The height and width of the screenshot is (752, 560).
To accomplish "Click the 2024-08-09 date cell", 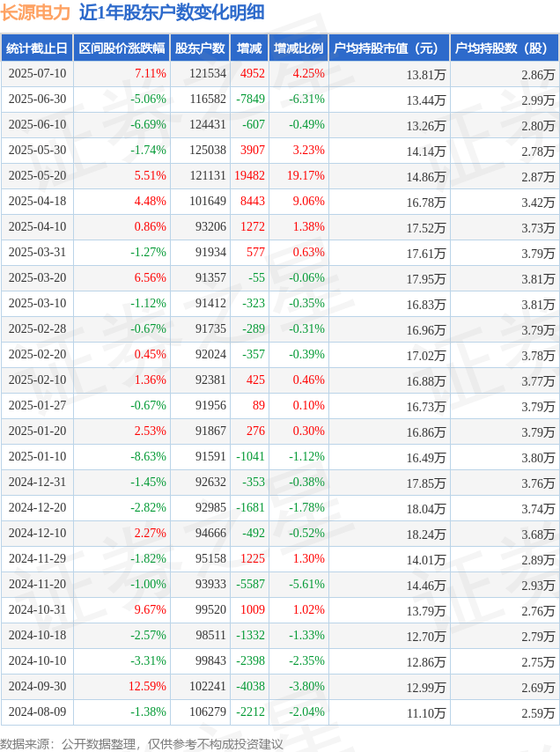I will point(37,711).
